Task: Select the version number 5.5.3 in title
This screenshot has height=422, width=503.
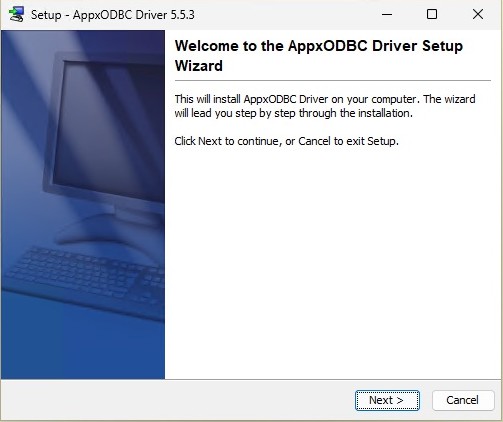Action: click(182, 15)
